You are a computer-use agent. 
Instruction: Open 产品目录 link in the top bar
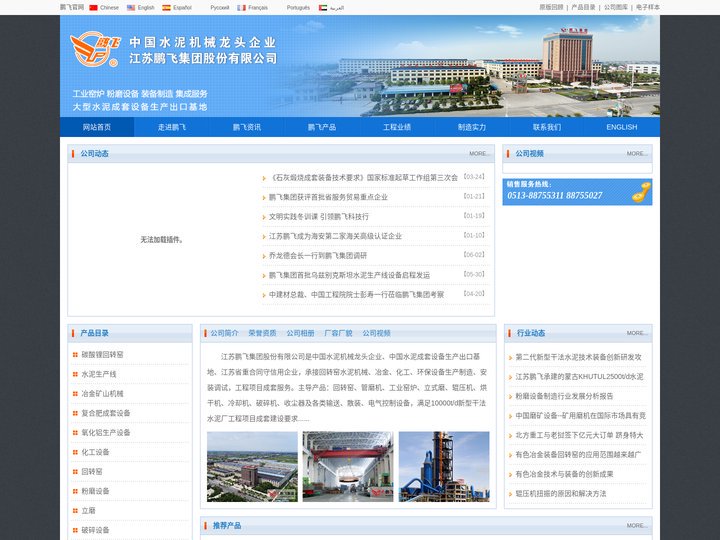point(583,7)
